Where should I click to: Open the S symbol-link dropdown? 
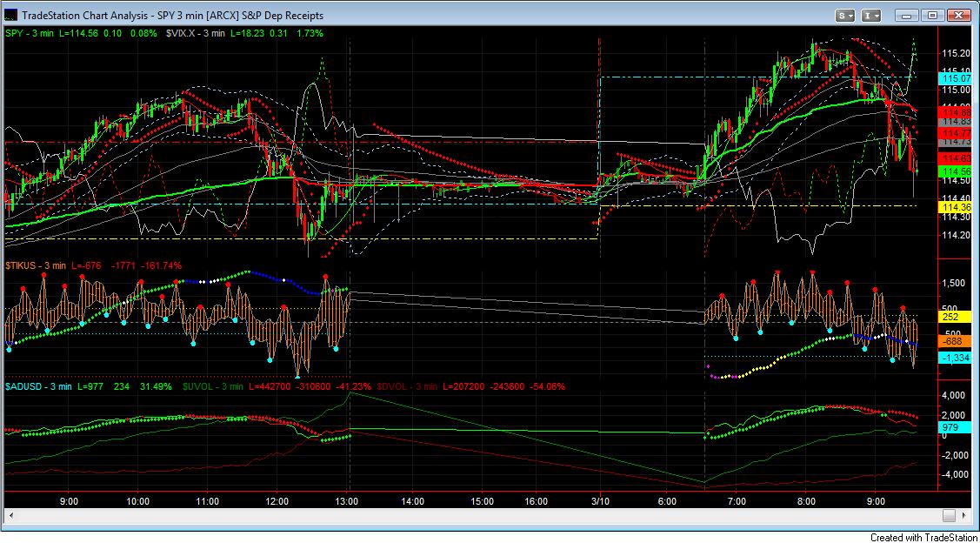click(x=845, y=15)
